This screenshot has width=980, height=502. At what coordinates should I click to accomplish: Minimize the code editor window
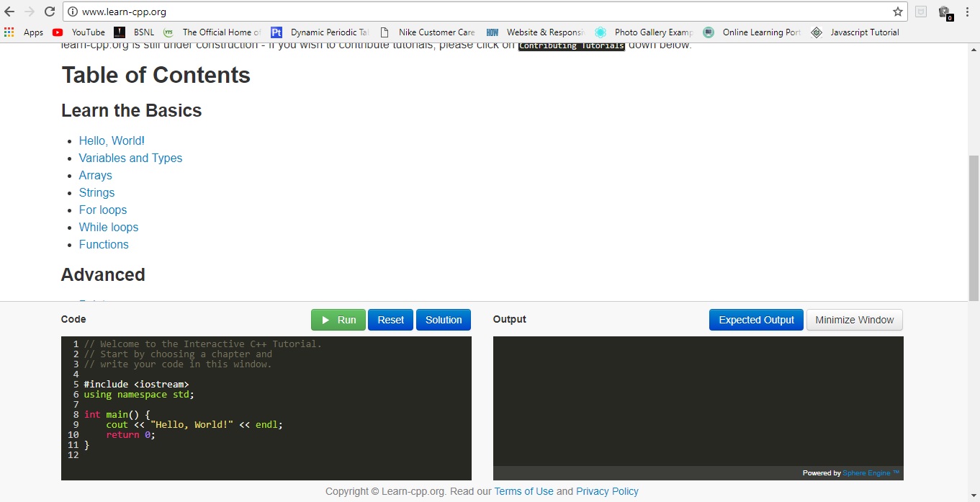click(x=854, y=319)
